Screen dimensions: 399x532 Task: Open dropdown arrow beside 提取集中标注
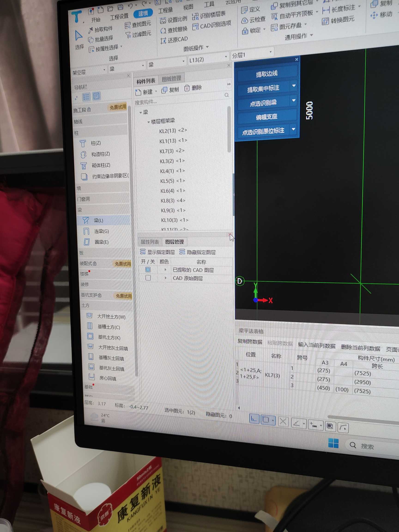tap(294, 86)
